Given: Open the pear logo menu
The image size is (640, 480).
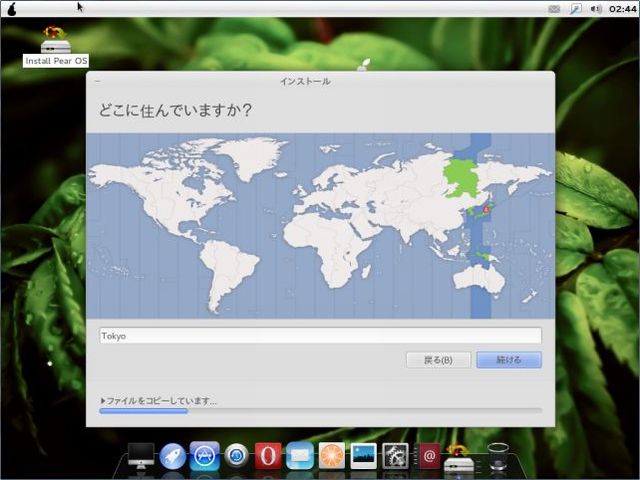Looking at the screenshot, I should coord(11,8).
